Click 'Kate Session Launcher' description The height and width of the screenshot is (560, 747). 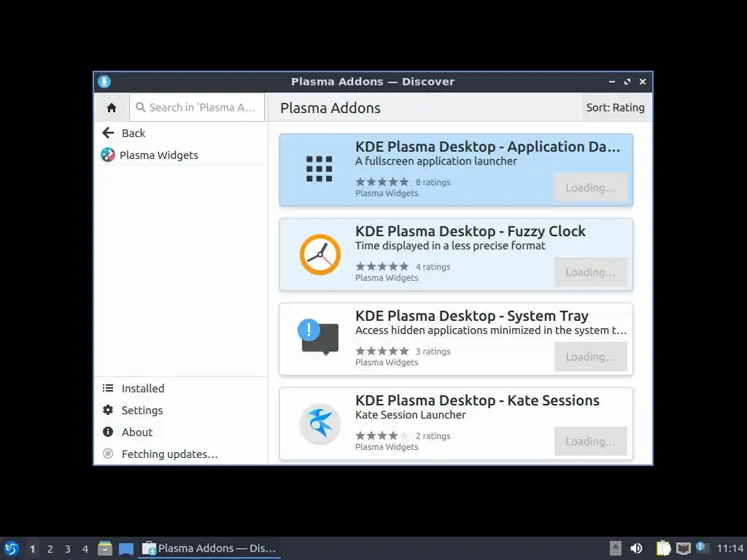click(411, 415)
